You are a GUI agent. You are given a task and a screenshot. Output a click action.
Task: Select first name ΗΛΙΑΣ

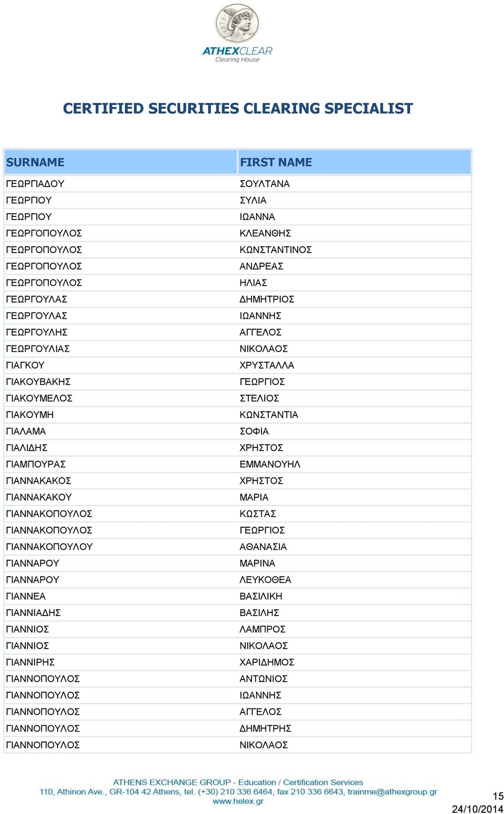pos(254,283)
